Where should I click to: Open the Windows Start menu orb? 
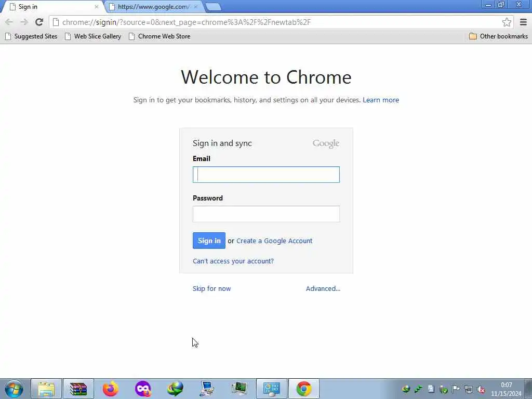(14, 389)
